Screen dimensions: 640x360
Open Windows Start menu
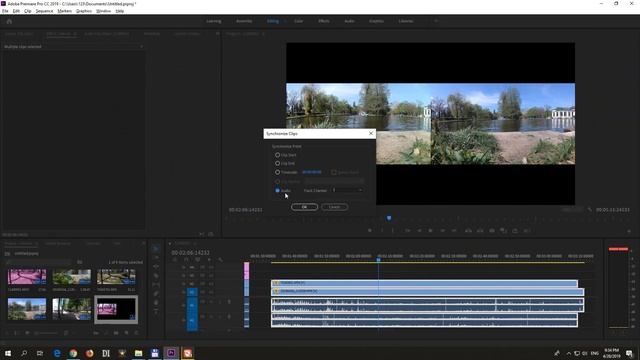pos(7,353)
